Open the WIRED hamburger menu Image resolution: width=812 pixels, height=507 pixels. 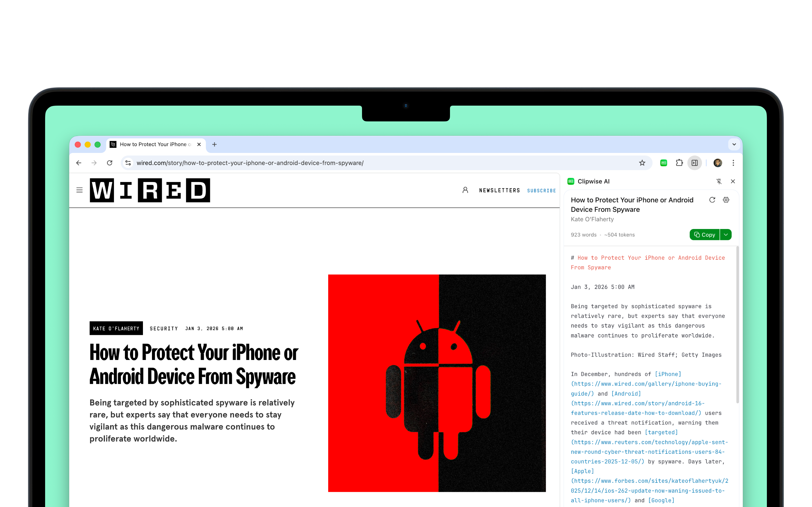pos(80,190)
